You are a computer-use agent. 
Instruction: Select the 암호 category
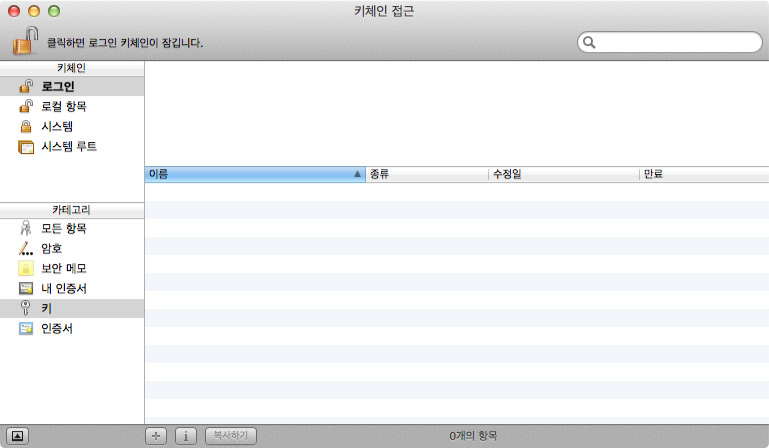click(x=72, y=248)
